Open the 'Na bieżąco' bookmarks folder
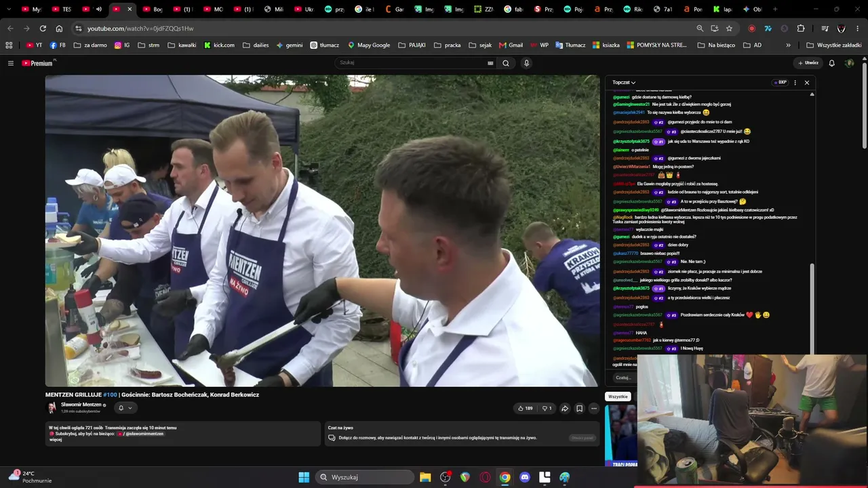Viewport: 868px width, 488px height. tap(716, 45)
